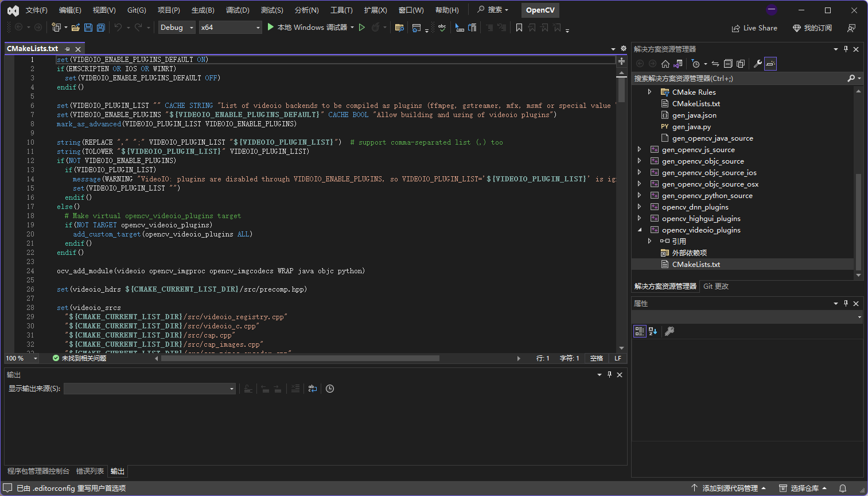The width and height of the screenshot is (868, 496).
Task: Click the pending changes filter clock icon
Action: (696, 64)
